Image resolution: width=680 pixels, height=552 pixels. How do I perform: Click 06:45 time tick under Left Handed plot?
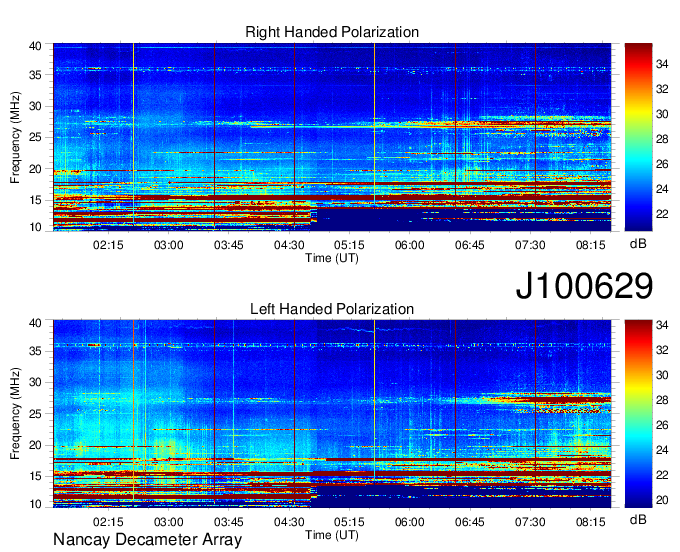[x=470, y=522]
